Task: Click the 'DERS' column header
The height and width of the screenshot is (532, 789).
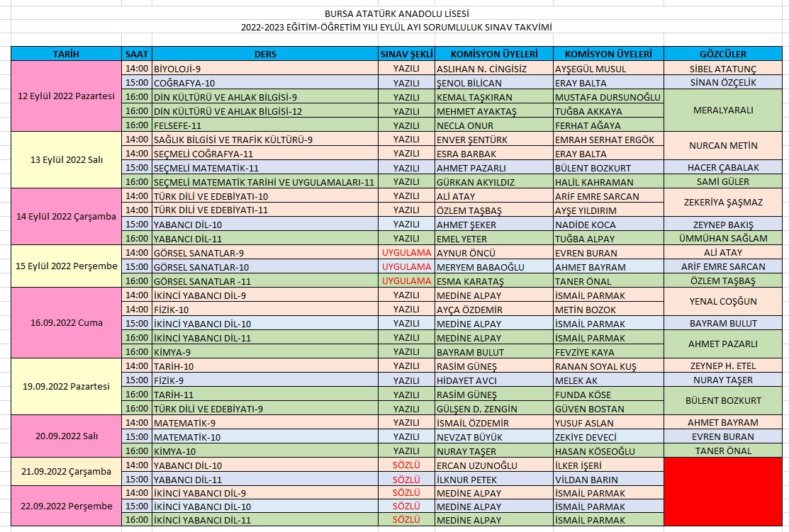Action: pos(265,54)
